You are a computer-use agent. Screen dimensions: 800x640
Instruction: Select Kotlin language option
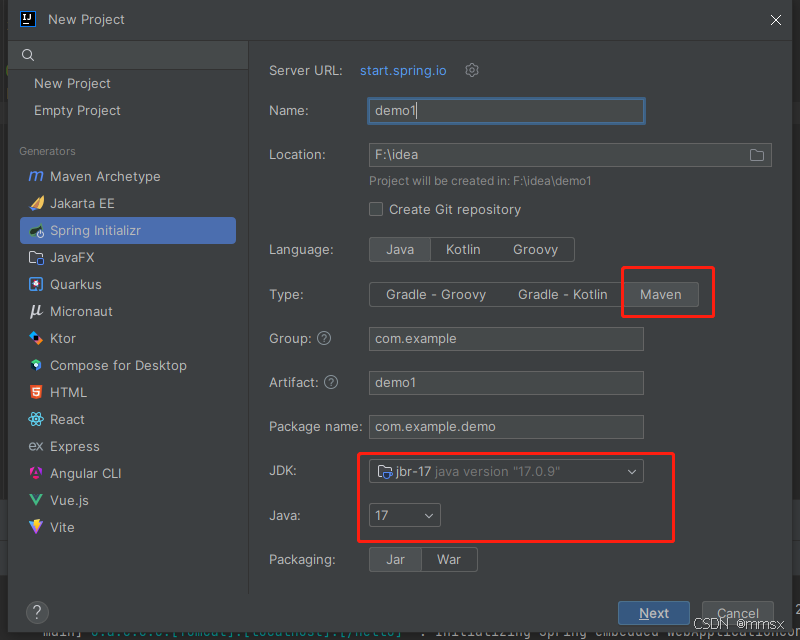463,250
